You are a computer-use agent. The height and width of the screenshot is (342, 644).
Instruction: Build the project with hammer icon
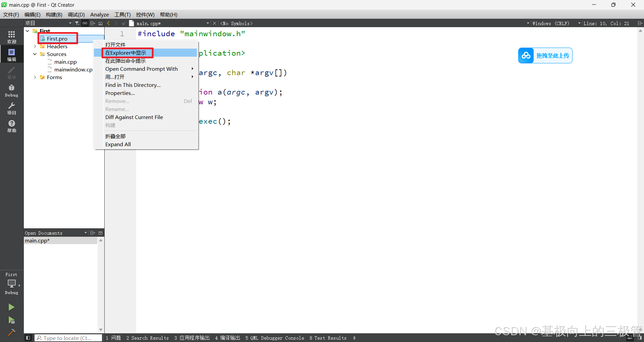tap(11, 332)
